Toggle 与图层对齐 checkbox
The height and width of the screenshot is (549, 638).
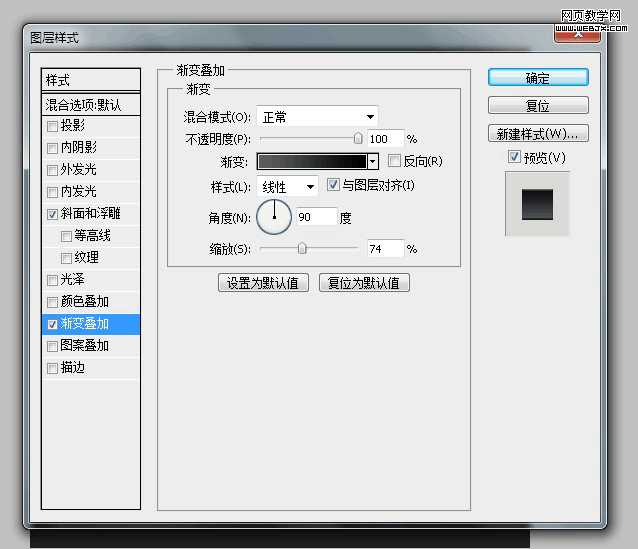[334, 186]
